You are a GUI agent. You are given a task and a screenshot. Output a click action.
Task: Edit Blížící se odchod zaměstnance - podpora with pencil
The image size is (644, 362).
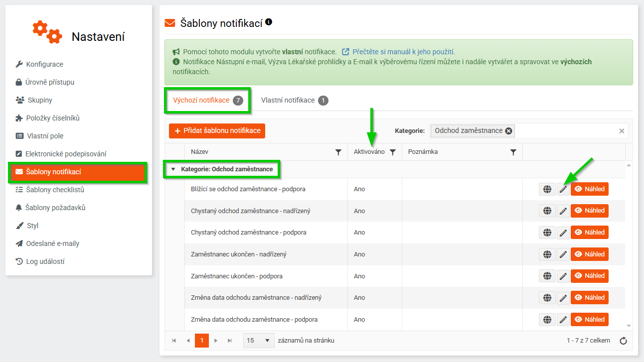click(x=563, y=189)
